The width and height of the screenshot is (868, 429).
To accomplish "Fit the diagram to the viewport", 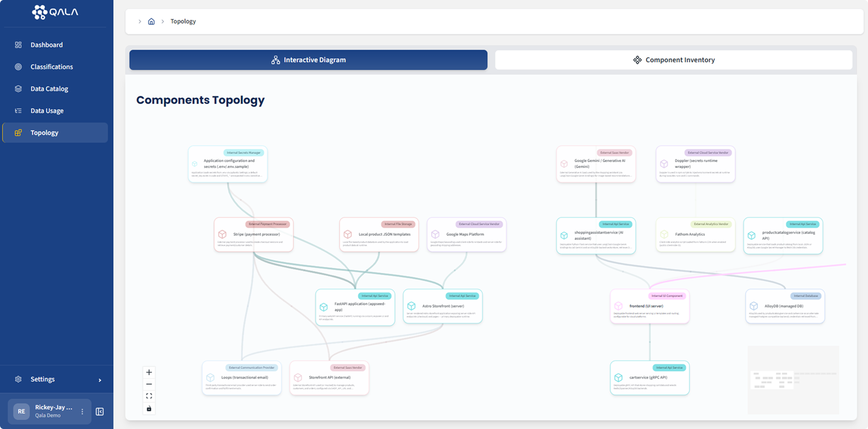I will pos(149,396).
